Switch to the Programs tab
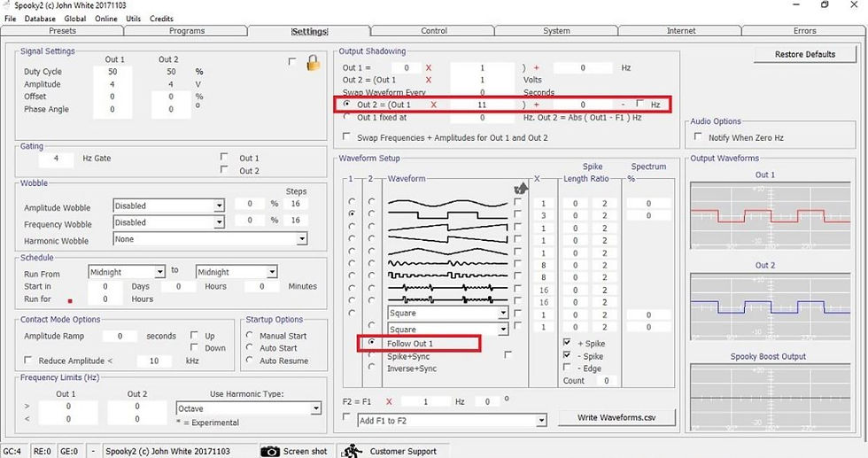 (x=187, y=31)
